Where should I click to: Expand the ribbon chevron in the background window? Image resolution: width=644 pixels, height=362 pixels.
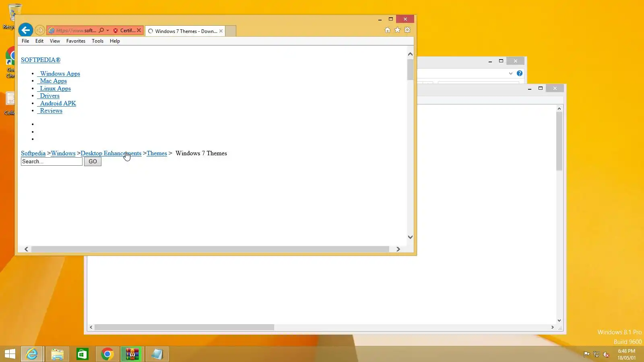[511, 73]
